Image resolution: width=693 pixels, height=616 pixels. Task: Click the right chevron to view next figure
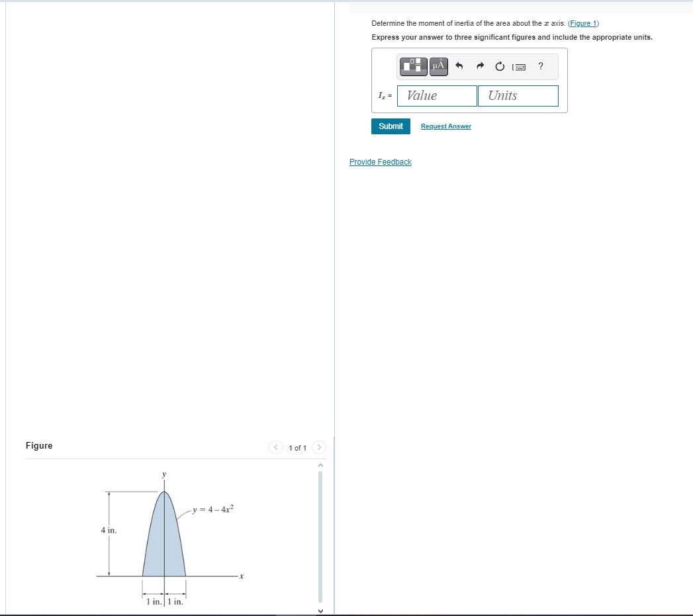click(319, 447)
